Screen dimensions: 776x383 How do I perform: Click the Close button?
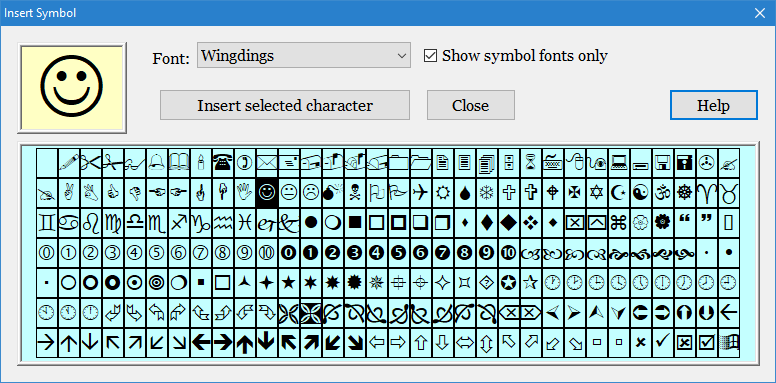471,105
